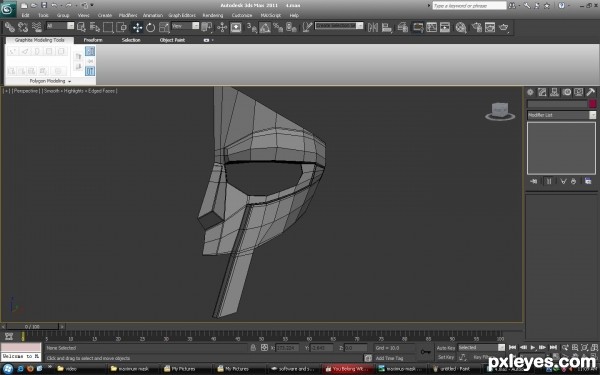This screenshot has width=600, height=375.
Task: Activate the Select Object tool
Action: click(x=81, y=27)
